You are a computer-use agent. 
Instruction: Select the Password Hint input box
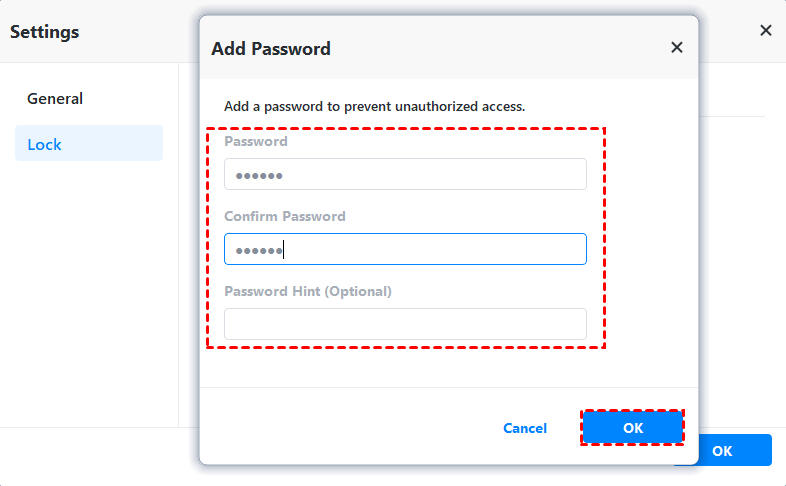pos(405,324)
